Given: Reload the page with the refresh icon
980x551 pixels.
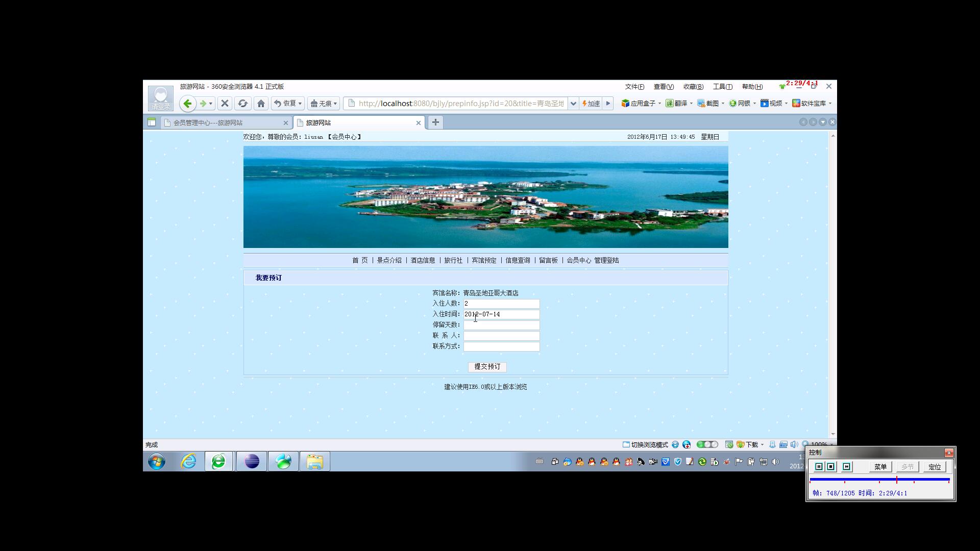Looking at the screenshot, I should click(x=243, y=104).
